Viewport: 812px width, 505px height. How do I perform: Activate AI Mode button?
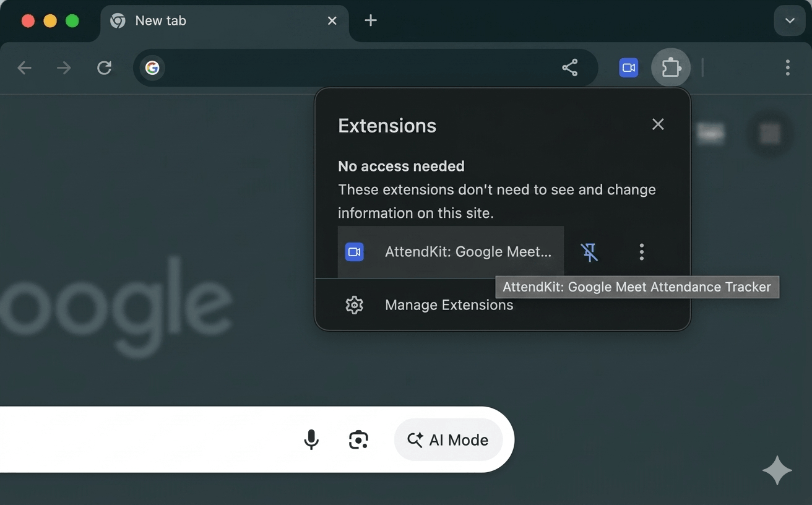pos(448,439)
